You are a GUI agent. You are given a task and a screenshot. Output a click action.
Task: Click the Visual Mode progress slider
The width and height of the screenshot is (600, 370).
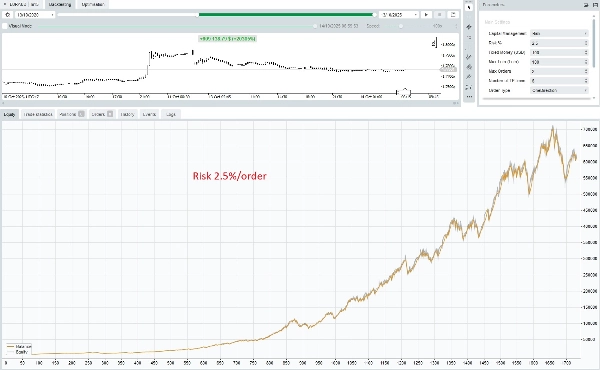(177, 26)
